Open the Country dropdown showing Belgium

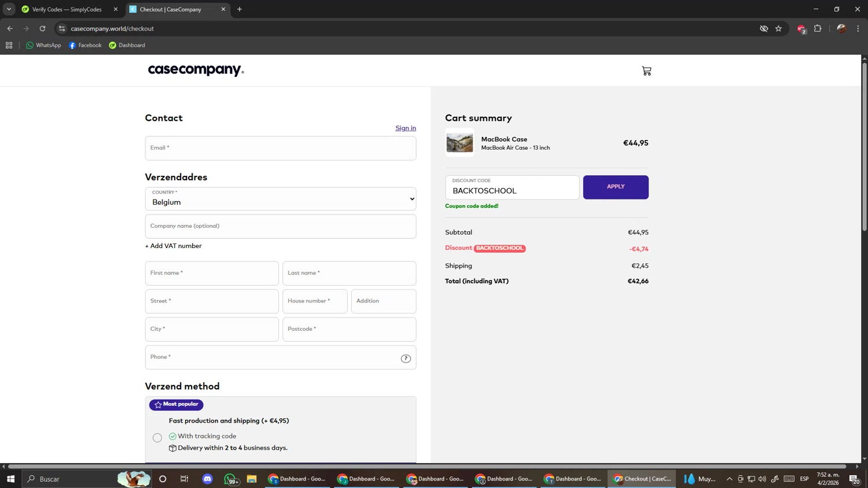pyautogui.click(x=281, y=199)
